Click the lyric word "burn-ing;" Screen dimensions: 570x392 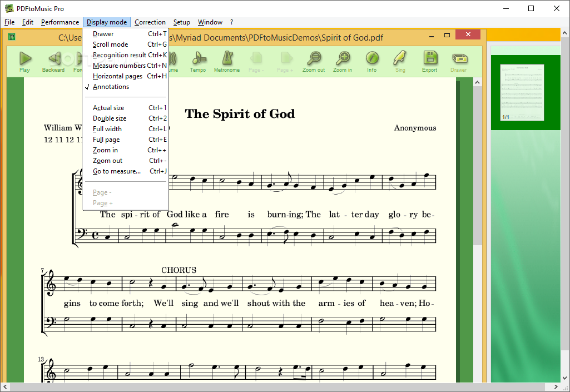click(285, 215)
